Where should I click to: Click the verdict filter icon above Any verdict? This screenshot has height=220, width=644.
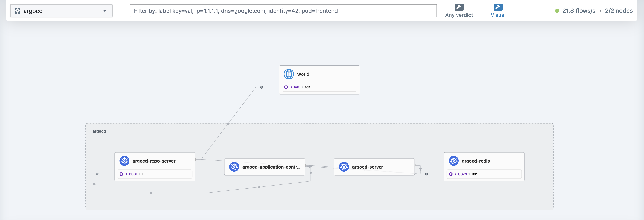[x=459, y=7]
